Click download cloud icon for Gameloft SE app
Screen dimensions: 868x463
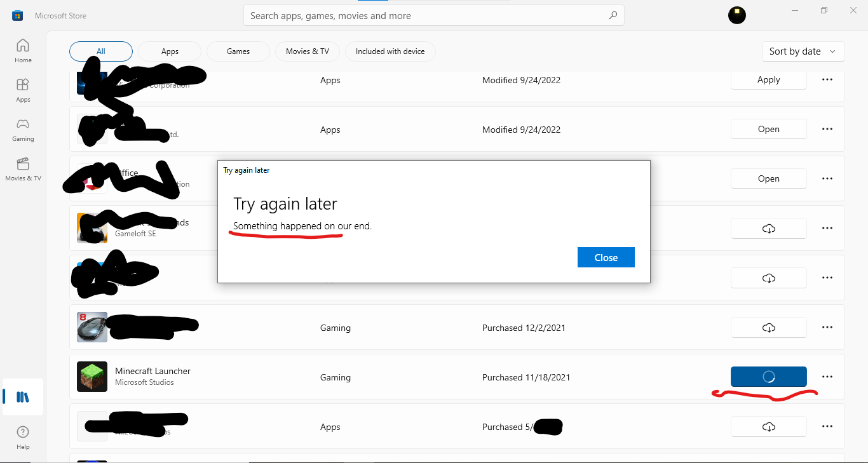(768, 229)
